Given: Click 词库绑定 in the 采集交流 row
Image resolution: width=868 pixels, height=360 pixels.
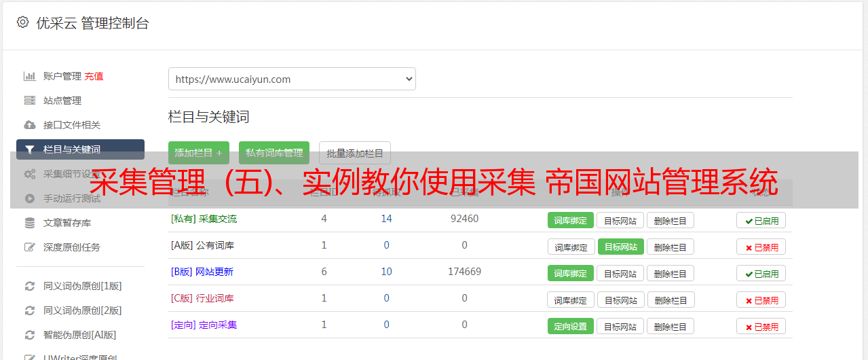Looking at the screenshot, I should (571, 220).
